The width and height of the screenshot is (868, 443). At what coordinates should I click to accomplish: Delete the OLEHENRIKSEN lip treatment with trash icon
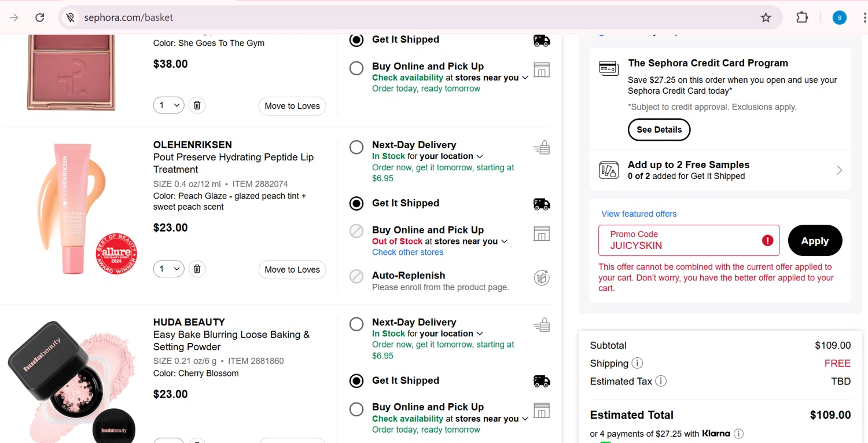197,269
